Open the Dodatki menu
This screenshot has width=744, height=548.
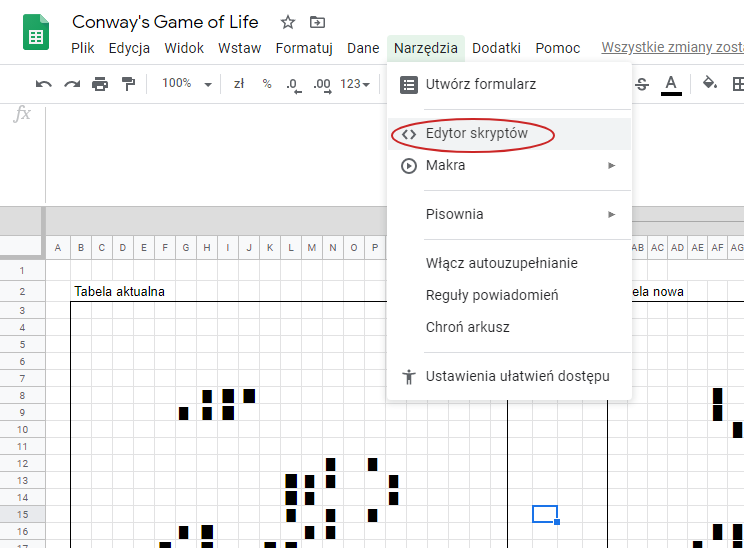(x=496, y=48)
